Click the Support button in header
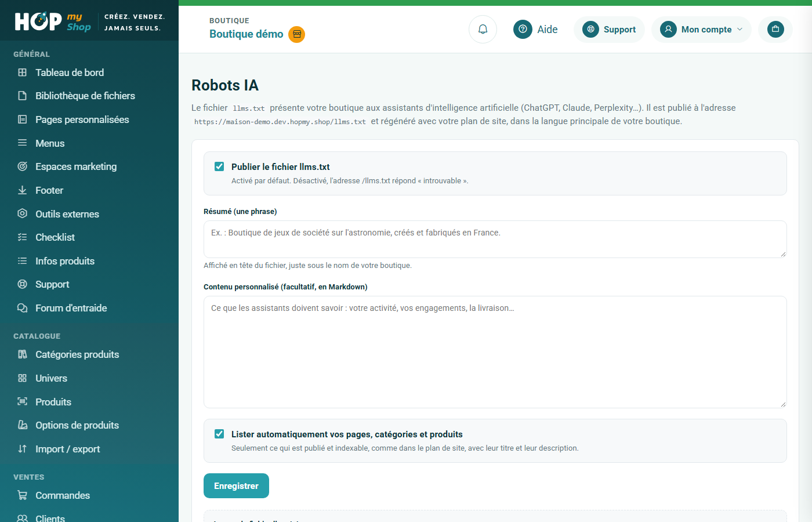 [x=609, y=30]
